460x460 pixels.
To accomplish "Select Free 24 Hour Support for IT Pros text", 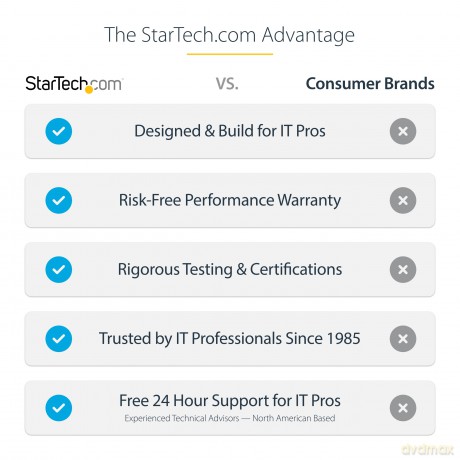I will (230, 401).
